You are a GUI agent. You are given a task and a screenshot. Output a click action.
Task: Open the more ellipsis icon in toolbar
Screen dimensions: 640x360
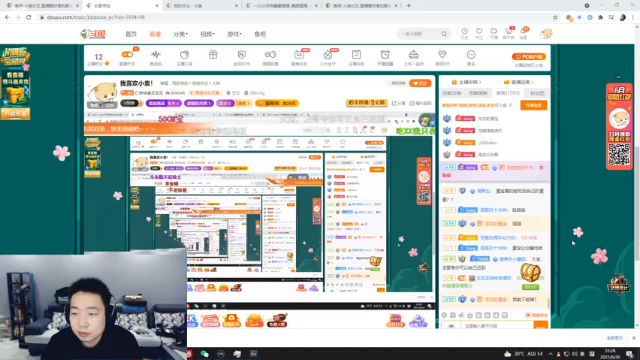tap(471, 54)
